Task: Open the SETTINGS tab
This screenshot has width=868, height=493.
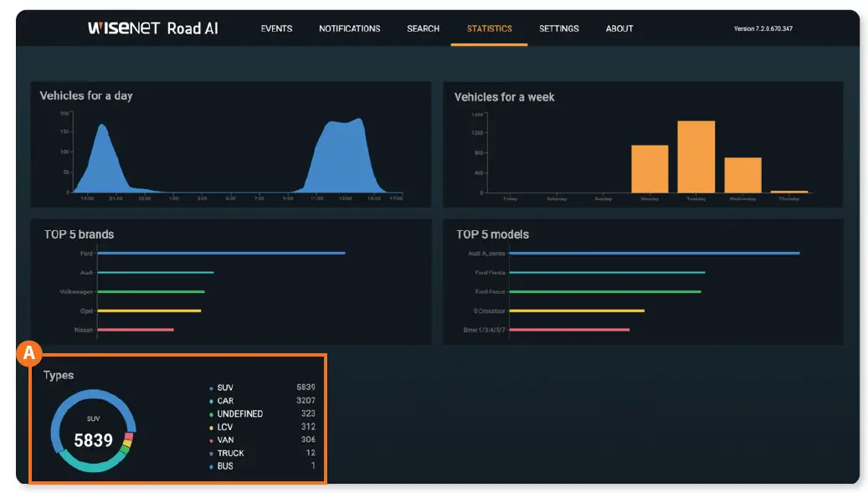Action: (x=558, y=28)
